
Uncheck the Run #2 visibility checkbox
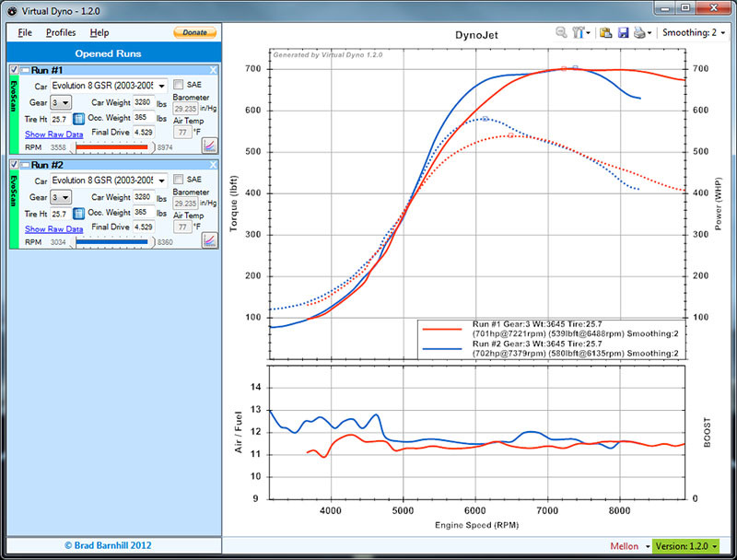14,165
